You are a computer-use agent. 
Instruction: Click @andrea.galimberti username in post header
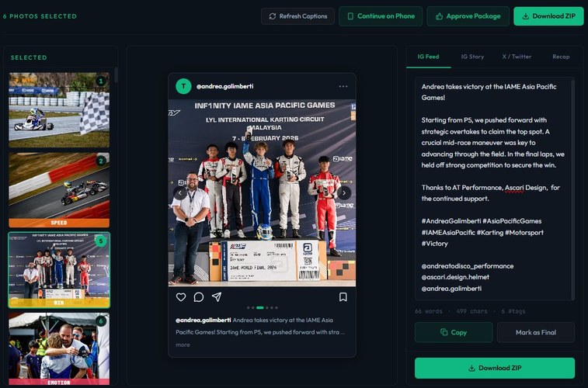tap(225, 86)
